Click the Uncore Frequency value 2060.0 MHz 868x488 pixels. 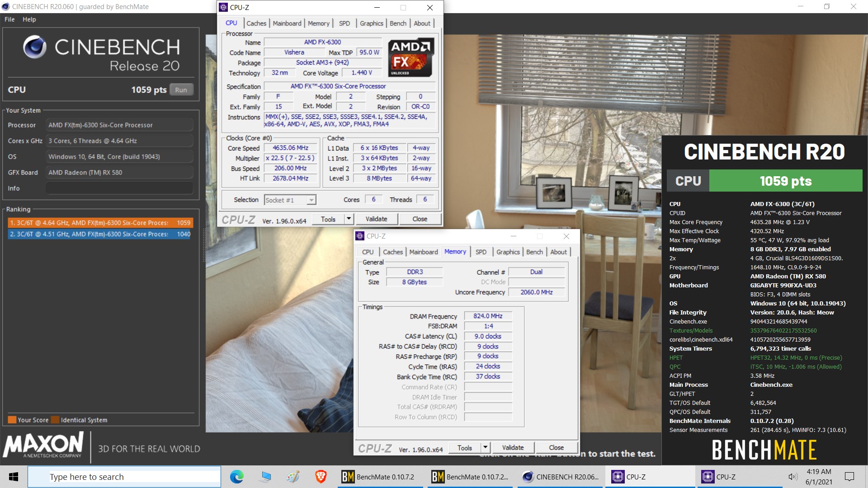pyautogui.click(x=537, y=292)
